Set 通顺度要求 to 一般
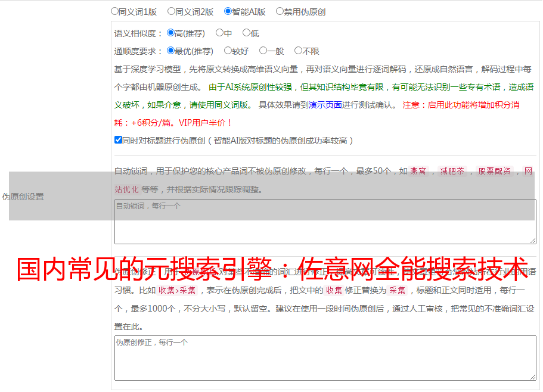543x392 pixels. (x=263, y=51)
